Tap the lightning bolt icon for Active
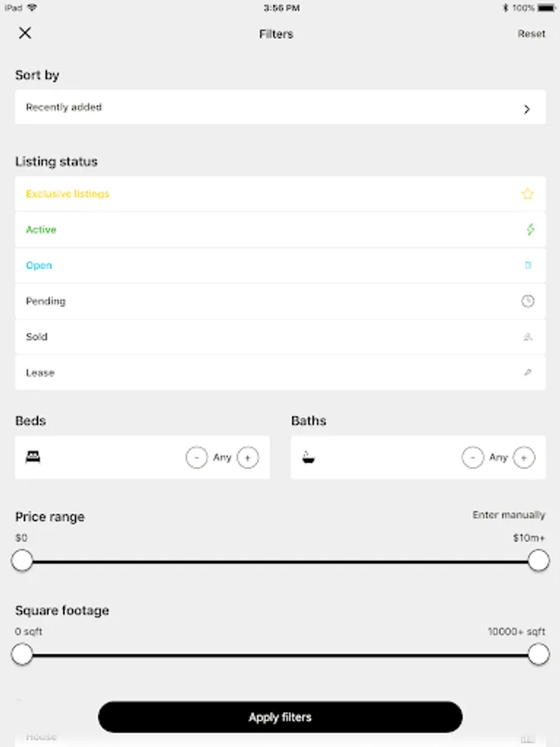The image size is (560, 747). coord(530,230)
